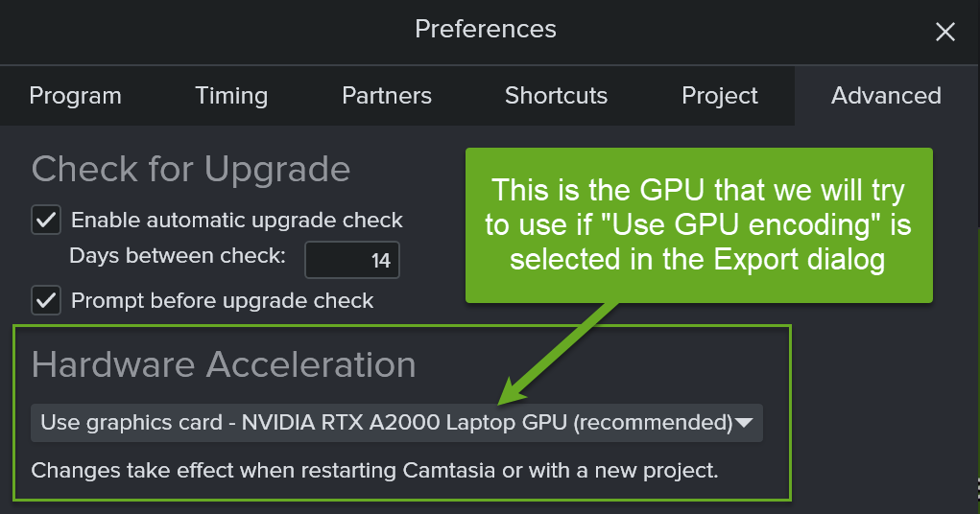Click the Advanced tab
Screen dimensions: 980x514
(x=886, y=96)
